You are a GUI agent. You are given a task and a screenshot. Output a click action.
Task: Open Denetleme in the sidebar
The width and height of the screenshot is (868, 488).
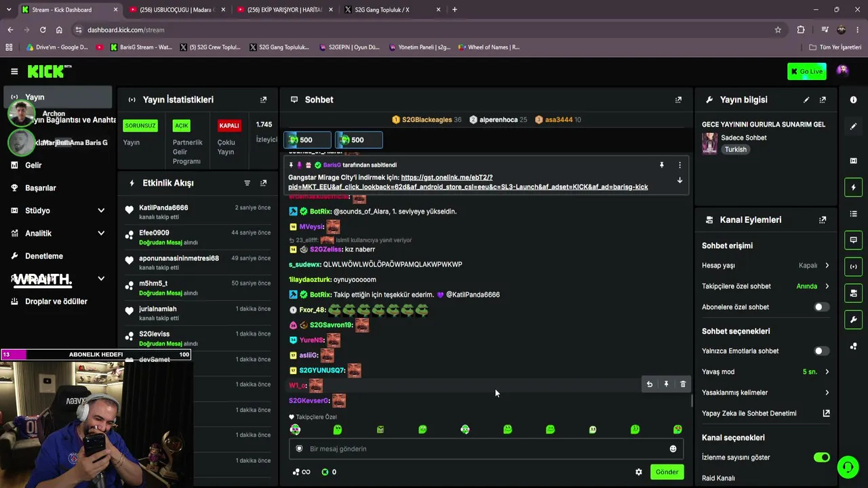[57, 256]
